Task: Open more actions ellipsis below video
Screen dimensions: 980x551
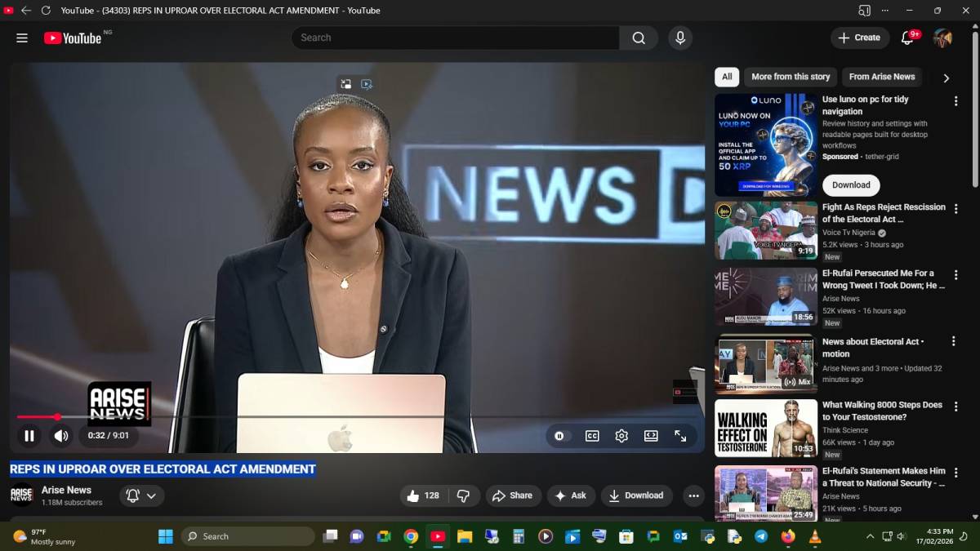Action: click(x=693, y=495)
